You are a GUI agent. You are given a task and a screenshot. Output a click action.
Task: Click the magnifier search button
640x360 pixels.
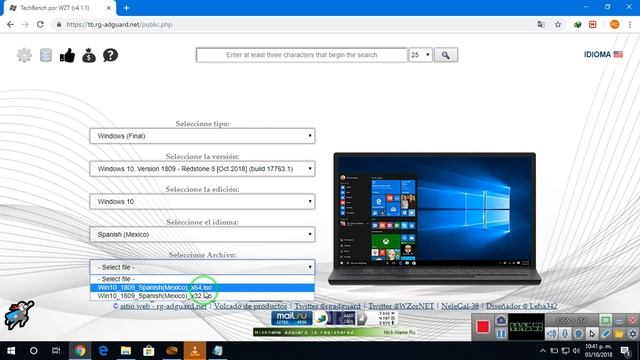(446, 55)
